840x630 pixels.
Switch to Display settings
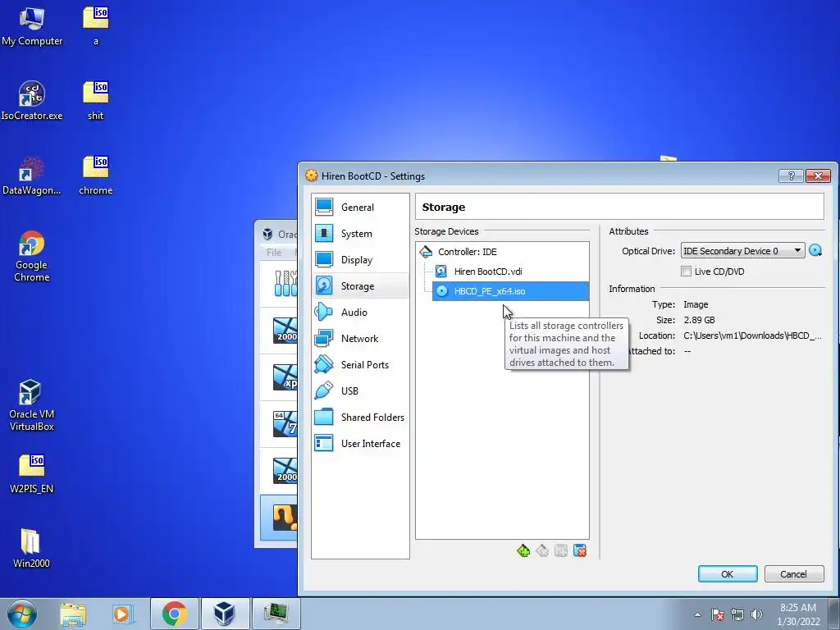click(x=360, y=259)
